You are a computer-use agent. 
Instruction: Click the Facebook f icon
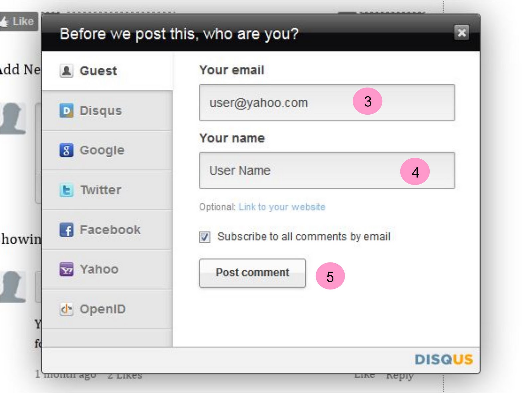[66, 230]
